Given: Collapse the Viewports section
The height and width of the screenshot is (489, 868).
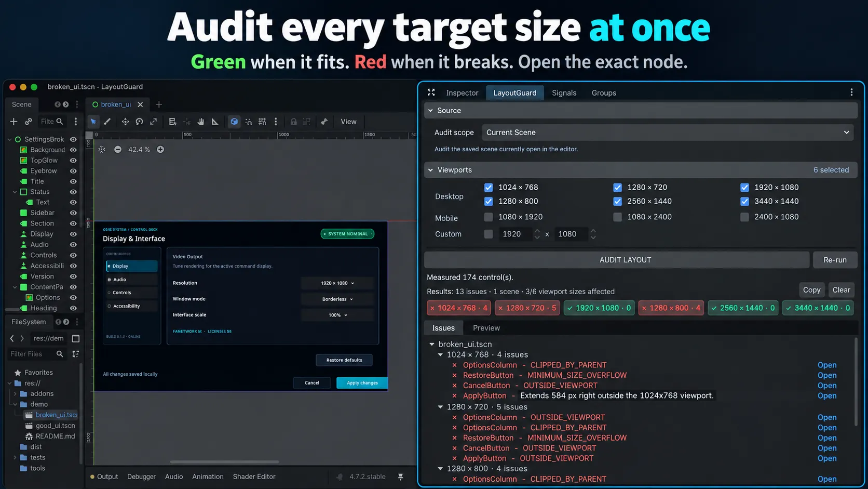Looking at the screenshot, I should (430, 170).
